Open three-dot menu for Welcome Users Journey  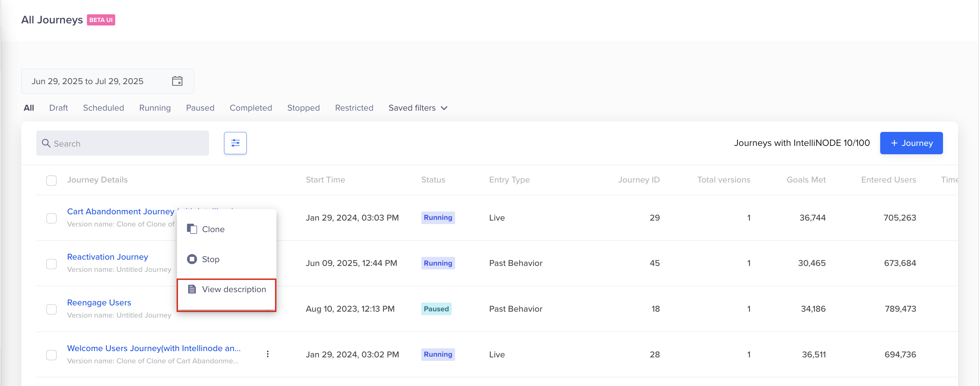(267, 354)
